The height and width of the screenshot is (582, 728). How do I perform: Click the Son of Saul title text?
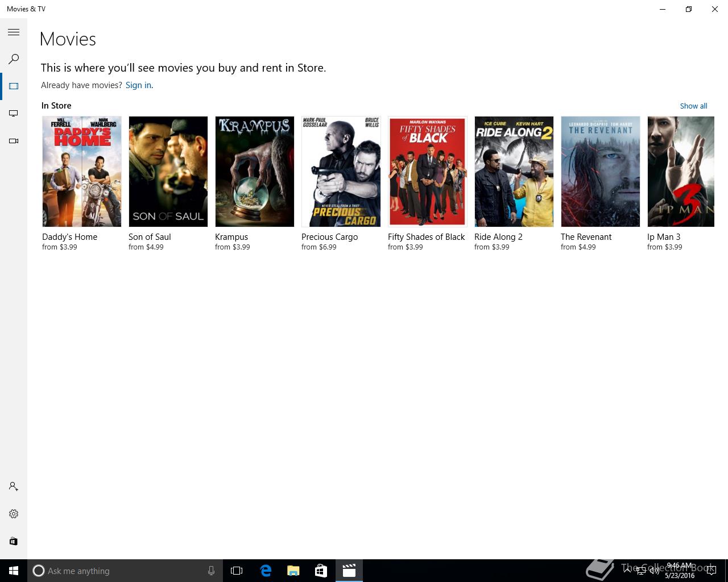pos(150,237)
